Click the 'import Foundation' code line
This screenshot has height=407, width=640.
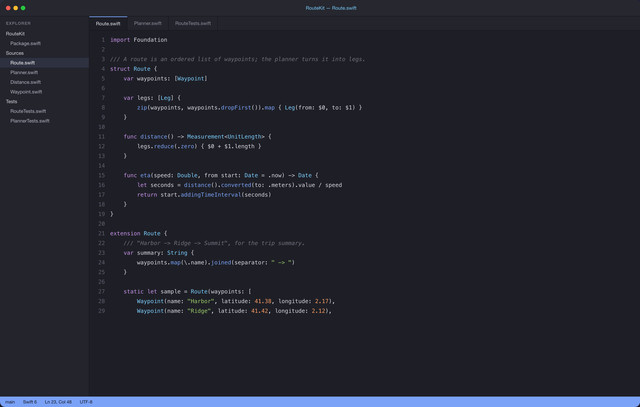[138, 40]
